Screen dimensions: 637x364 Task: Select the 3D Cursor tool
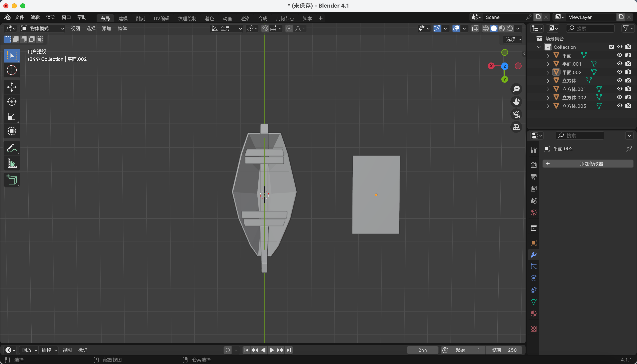[x=12, y=70]
